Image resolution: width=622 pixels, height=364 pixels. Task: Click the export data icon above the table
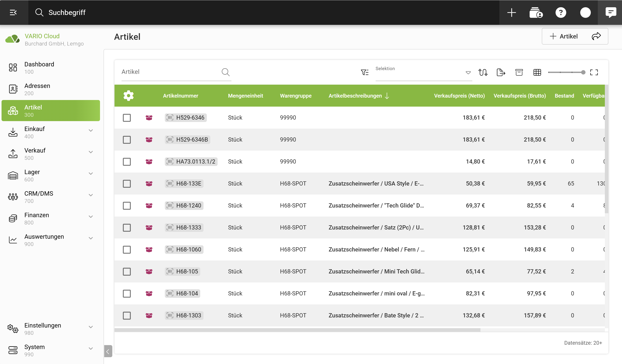click(501, 72)
